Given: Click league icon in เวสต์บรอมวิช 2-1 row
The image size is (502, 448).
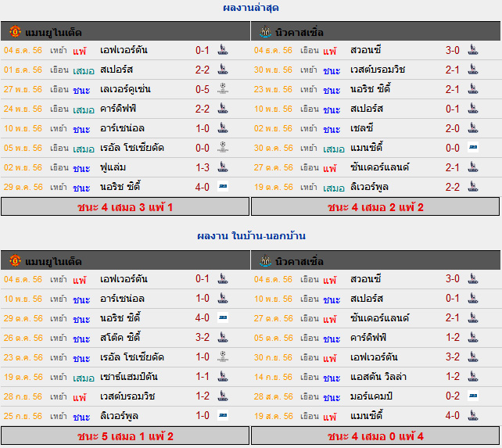Looking at the screenshot, I should coord(473,69).
